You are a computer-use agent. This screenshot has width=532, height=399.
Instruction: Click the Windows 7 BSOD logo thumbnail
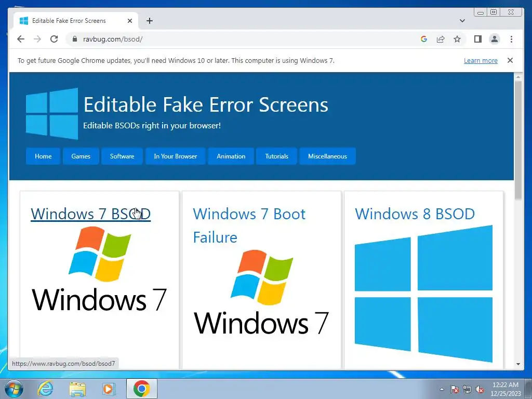[99, 269]
